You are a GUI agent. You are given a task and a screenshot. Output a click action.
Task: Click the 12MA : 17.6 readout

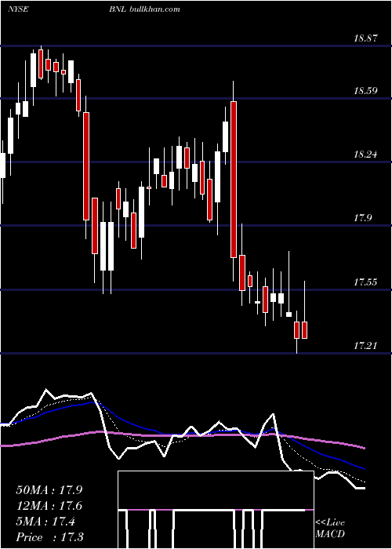tap(49, 506)
